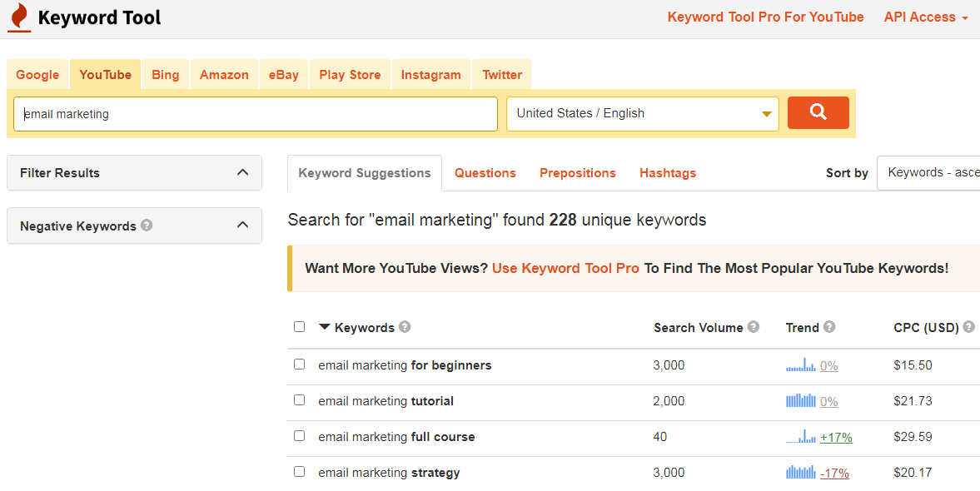Viewport: 980px width, 491px height.
Task: Check the box for email marketing strategy
Action: coord(299,471)
